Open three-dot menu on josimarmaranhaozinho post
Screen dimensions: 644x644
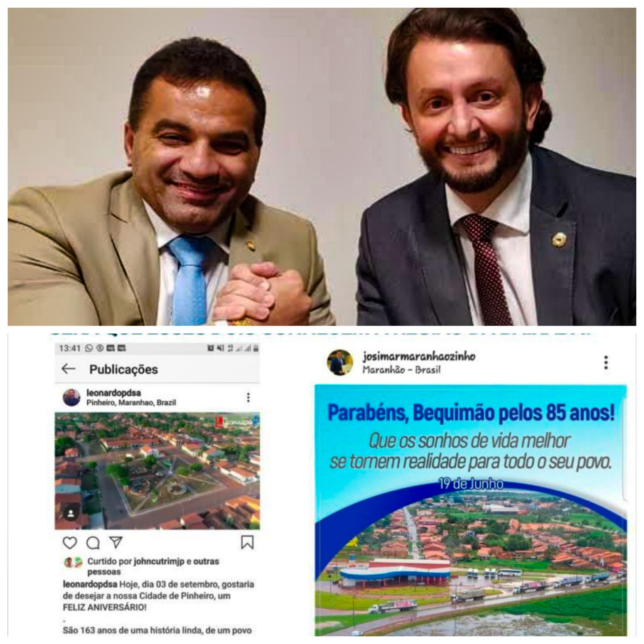[606, 363]
